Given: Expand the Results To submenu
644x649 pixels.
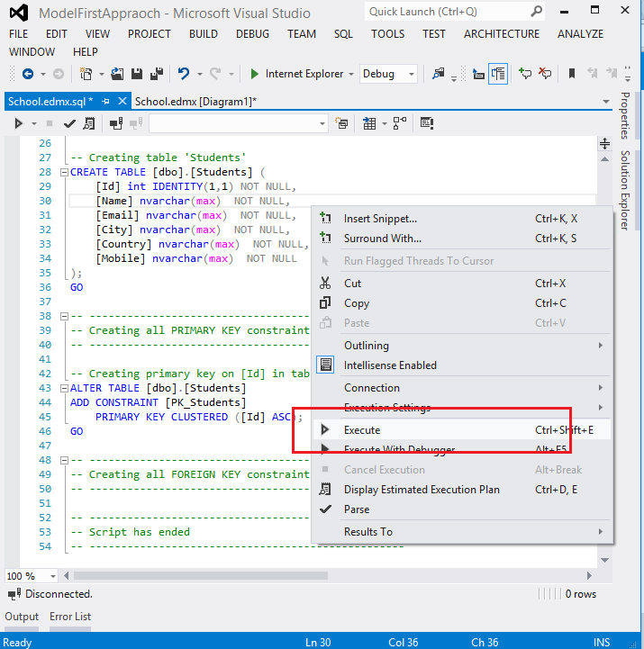Looking at the screenshot, I should click(x=463, y=531).
